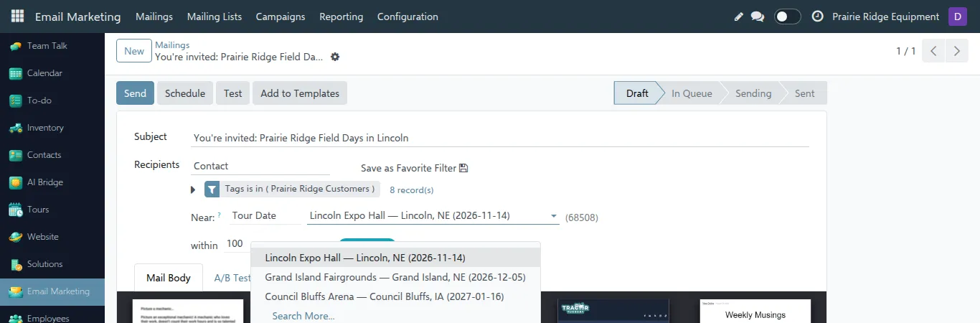Open Solutions from the sidebar

pos(52,264)
